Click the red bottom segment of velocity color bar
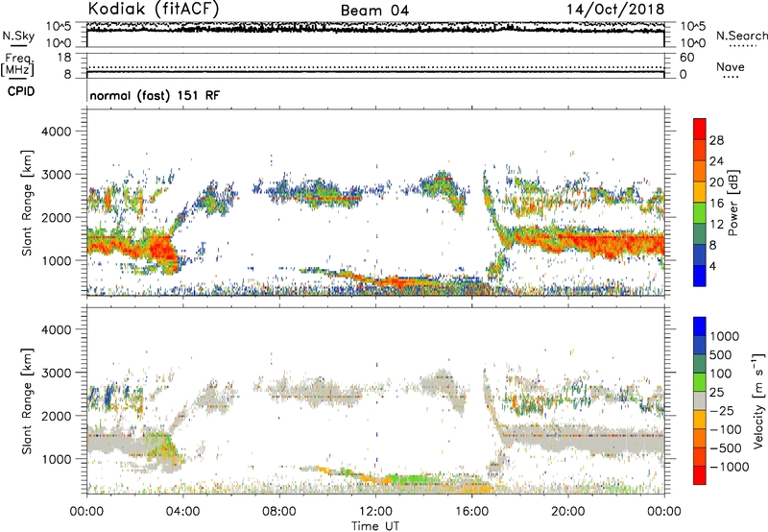 click(700, 475)
